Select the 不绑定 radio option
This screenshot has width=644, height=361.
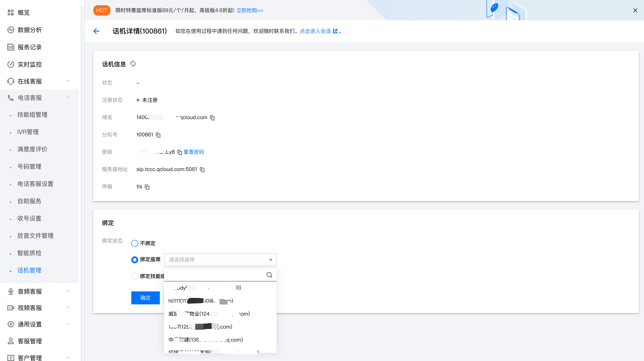click(135, 243)
